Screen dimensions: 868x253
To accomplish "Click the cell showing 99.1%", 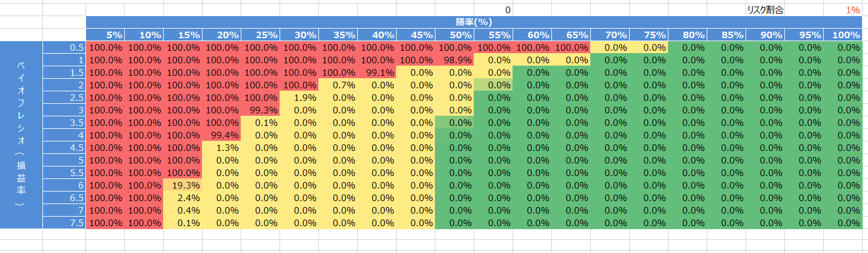I will point(376,72).
